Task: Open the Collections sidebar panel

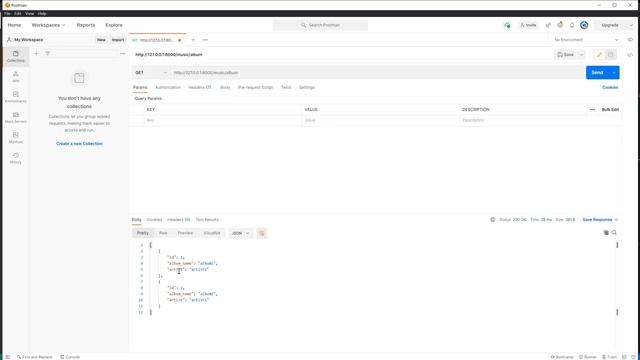Action: [x=16, y=56]
